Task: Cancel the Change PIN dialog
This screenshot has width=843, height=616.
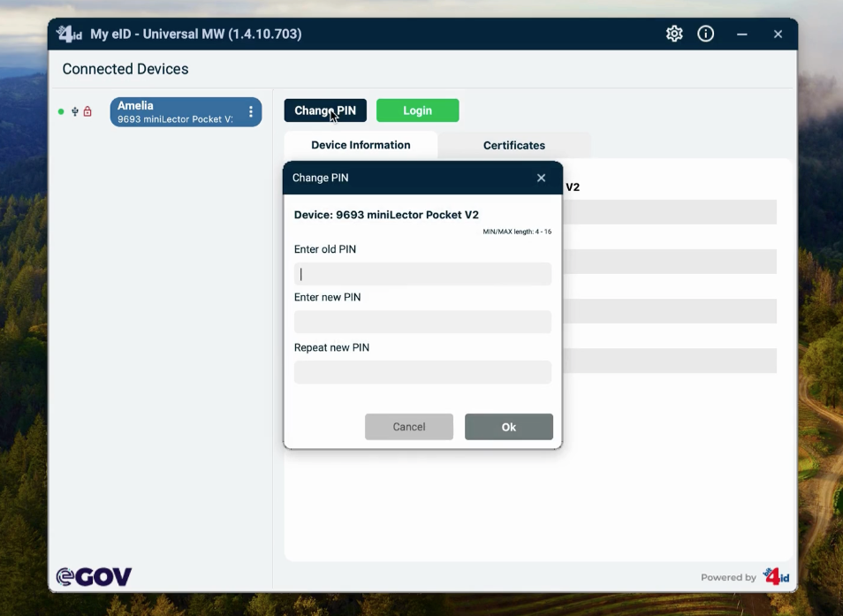Action: 409,427
